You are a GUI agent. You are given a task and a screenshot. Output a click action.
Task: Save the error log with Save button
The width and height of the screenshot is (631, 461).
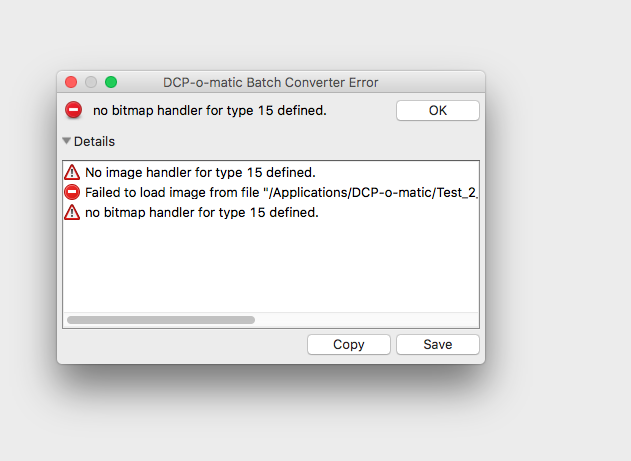(437, 344)
